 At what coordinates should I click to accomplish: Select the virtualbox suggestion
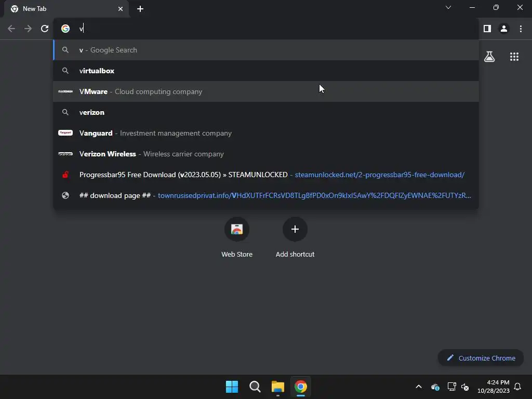coord(266,71)
